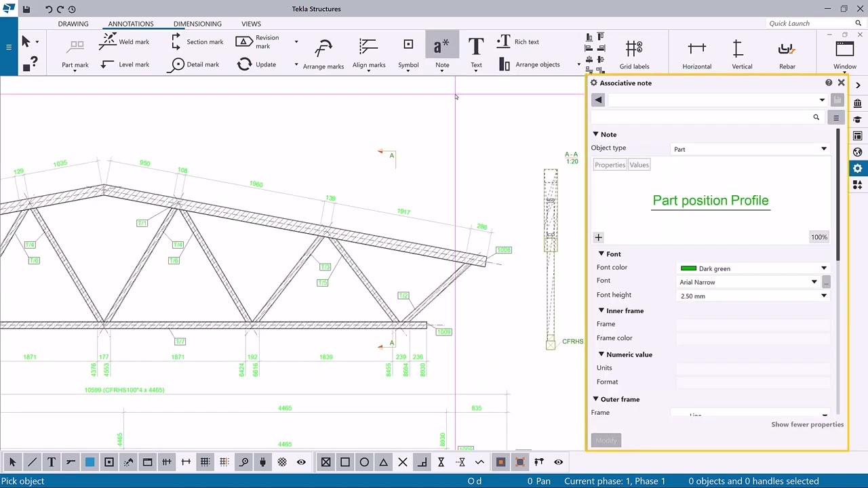Screen dimensions: 868x488
Task: Switch to the DRAWING ribbon tab
Action: pos(73,24)
